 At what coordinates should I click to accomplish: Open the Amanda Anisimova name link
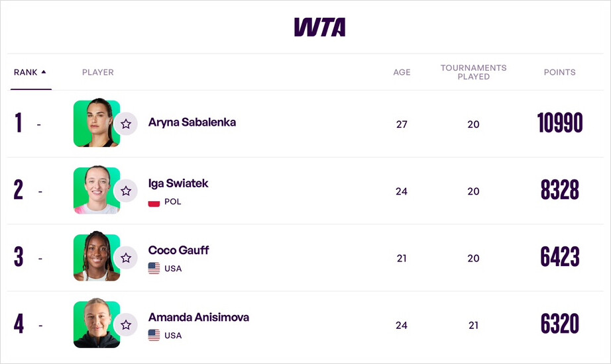198,317
